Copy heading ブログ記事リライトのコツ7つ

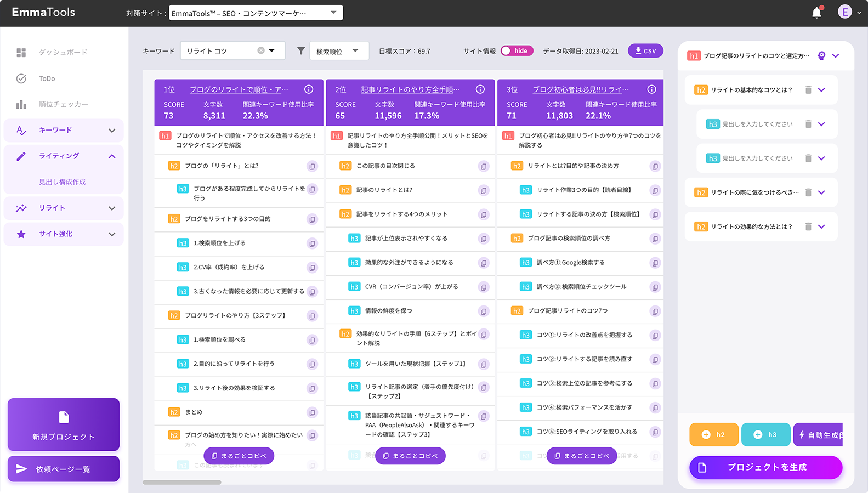coord(655,311)
